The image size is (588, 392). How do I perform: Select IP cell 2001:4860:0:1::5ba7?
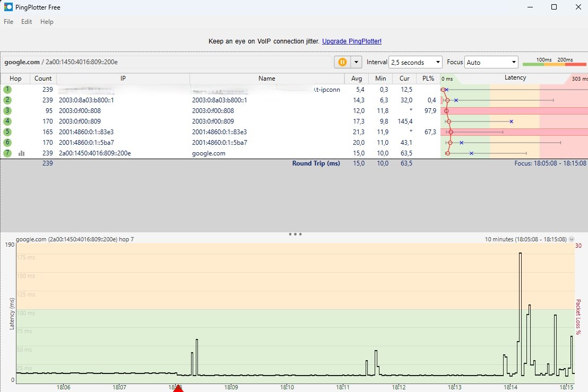[x=87, y=142]
